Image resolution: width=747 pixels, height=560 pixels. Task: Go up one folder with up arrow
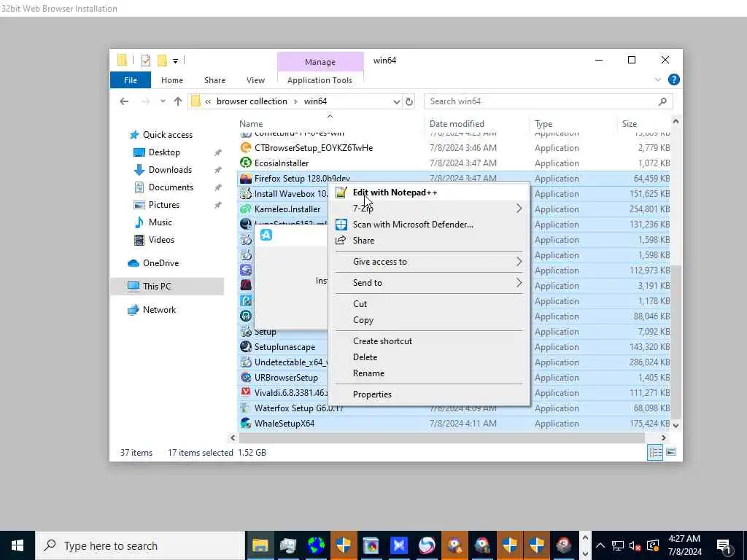178,101
